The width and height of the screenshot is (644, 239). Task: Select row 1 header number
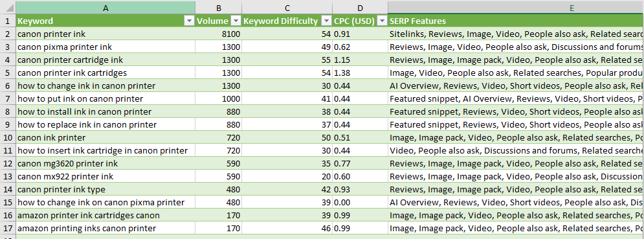pyautogui.click(x=8, y=21)
